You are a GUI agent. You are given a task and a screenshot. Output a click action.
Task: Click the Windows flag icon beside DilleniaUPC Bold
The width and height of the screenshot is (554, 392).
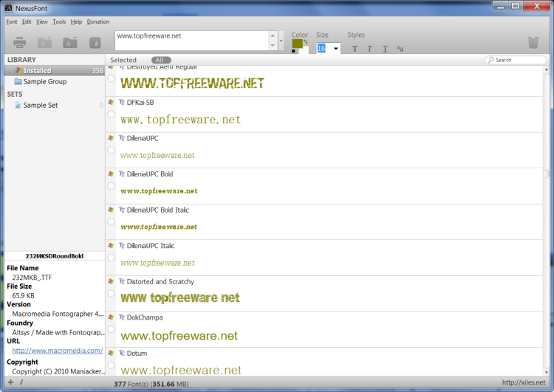(111, 173)
